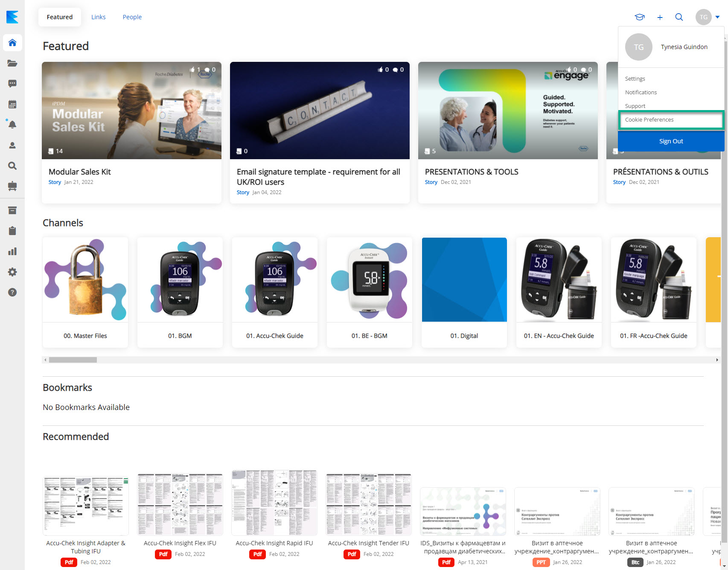This screenshot has height=570, width=728.
Task: Open the presentation board icon in sidebar
Action: [12, 186]
